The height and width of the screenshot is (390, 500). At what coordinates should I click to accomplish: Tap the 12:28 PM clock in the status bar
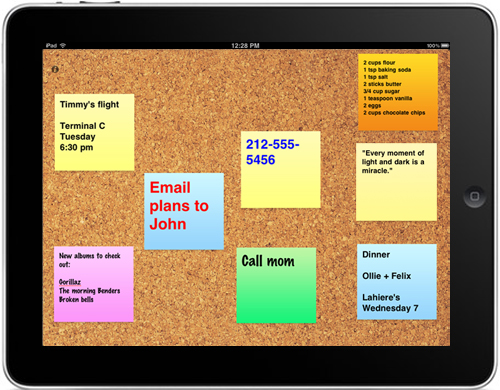[245, 45]
